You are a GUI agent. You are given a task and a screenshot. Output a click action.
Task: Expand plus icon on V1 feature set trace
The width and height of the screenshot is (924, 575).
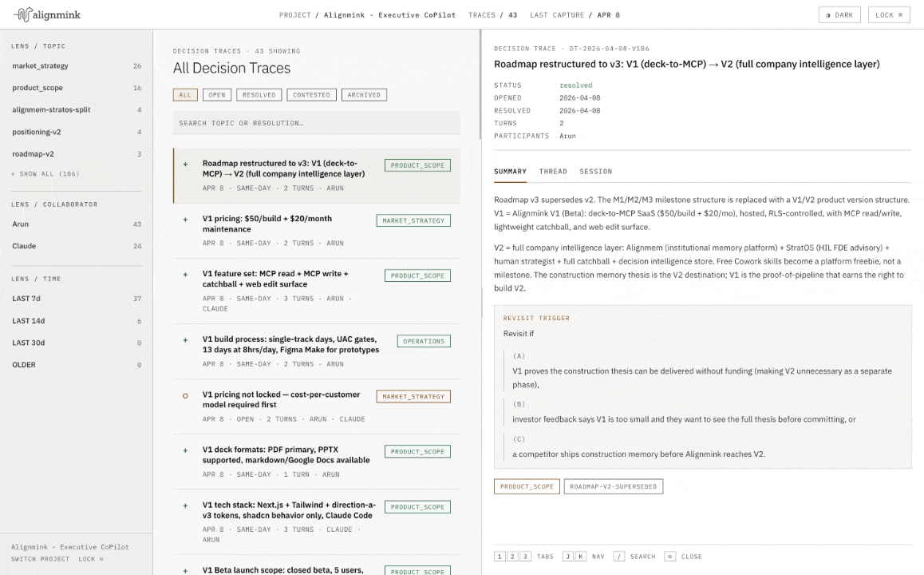coord(186,275)
